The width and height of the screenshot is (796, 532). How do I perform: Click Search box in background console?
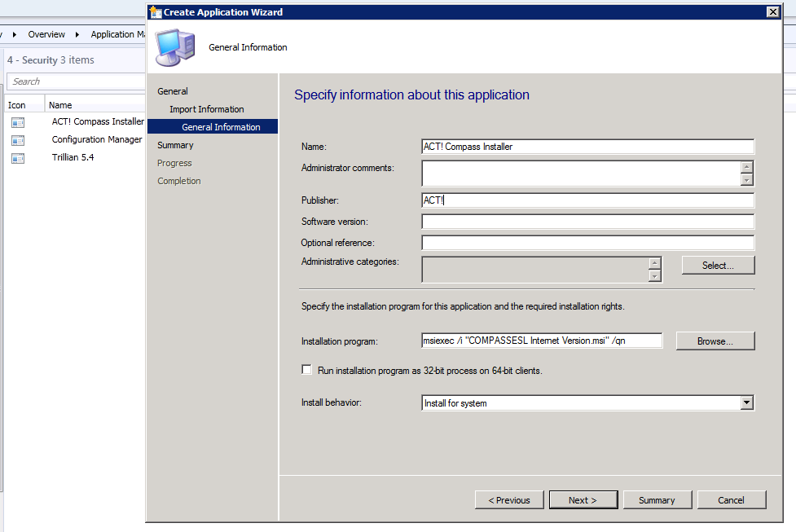(x=76, y=81)
